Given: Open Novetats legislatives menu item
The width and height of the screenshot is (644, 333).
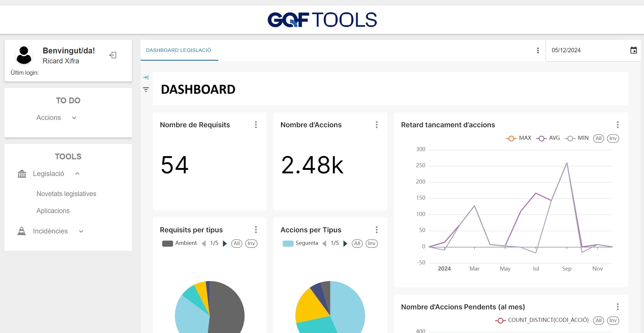Looking at the screenshot, I should click(66, 194).
